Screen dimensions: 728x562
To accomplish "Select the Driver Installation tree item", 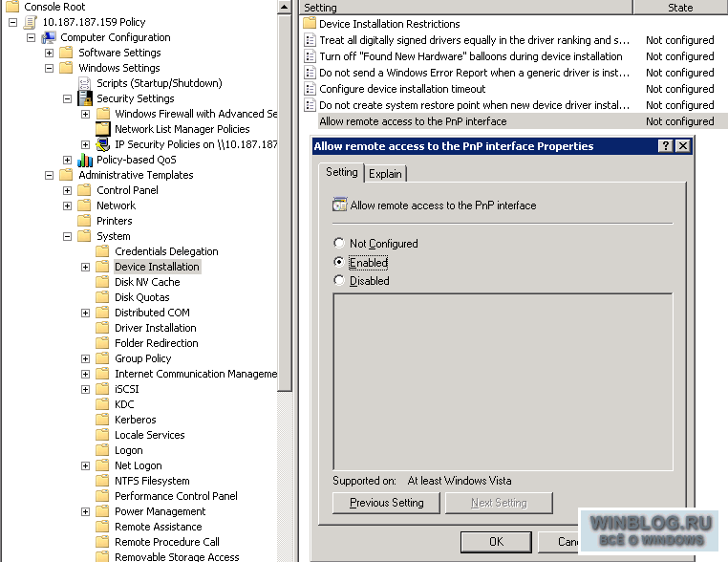I will click(156, 328).
